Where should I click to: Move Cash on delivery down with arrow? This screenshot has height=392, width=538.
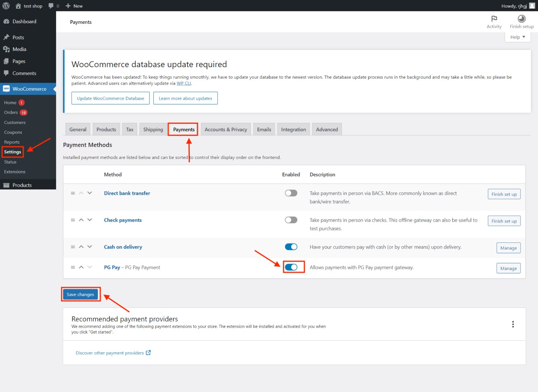[x=90, y=247]
